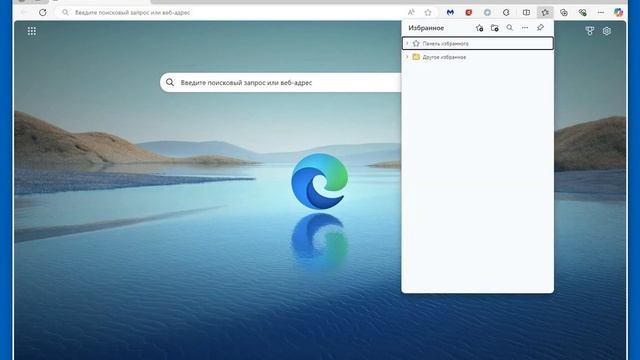Screen dimensions: 640x360
Task: Click the search magnifier in the page search box
Action: pyautogui.click(x=170, y=82)
